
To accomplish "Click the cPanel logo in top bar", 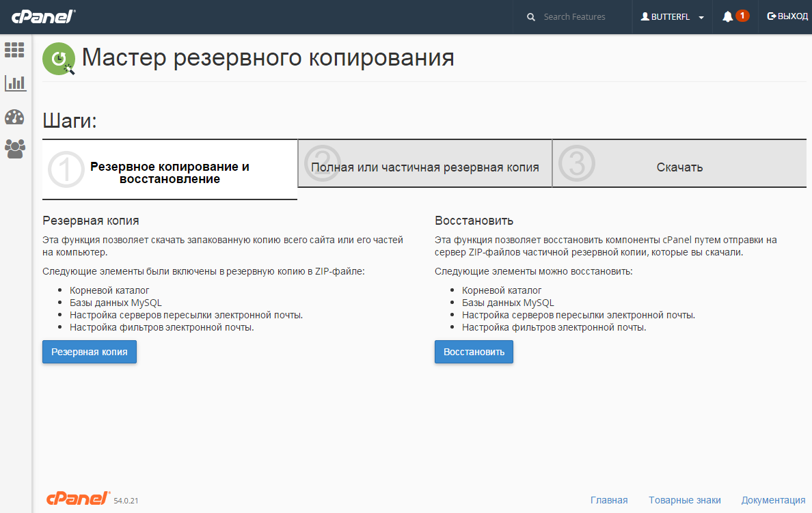I will pyautogui.click(x=43, y=16).
